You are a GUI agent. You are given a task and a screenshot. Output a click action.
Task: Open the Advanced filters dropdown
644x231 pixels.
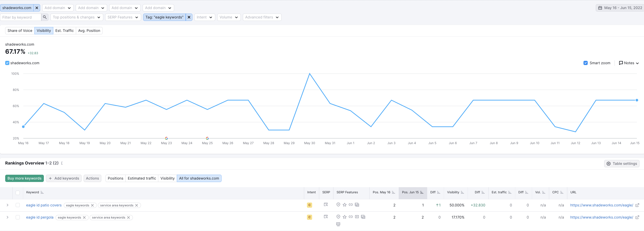click(262, 17)
